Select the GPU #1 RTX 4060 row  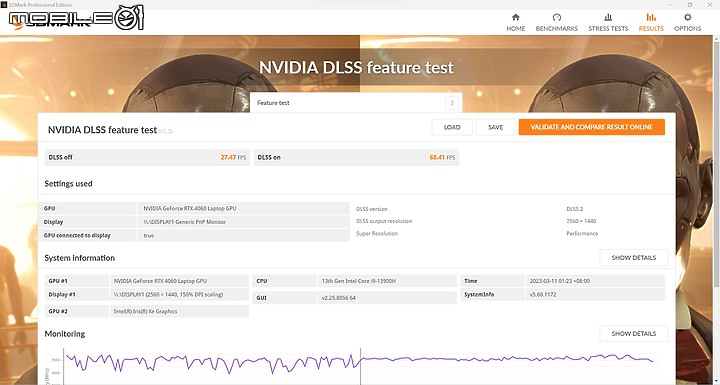pos(147,281)
